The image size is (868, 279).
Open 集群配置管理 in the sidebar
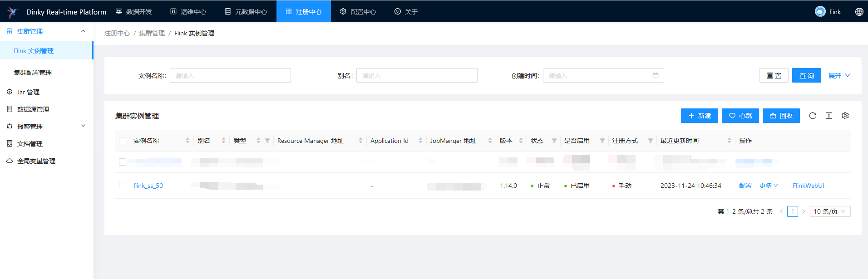(x=33, y=73)
